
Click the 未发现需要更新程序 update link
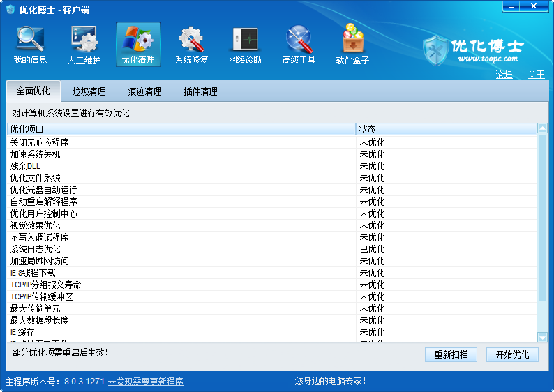(x=145, y=382)
